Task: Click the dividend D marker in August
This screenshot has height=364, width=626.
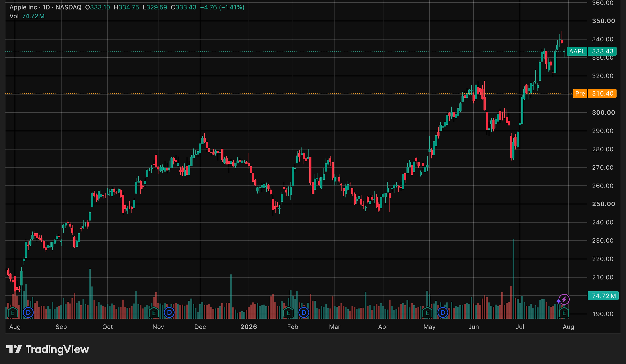Action: coord(28,312)
